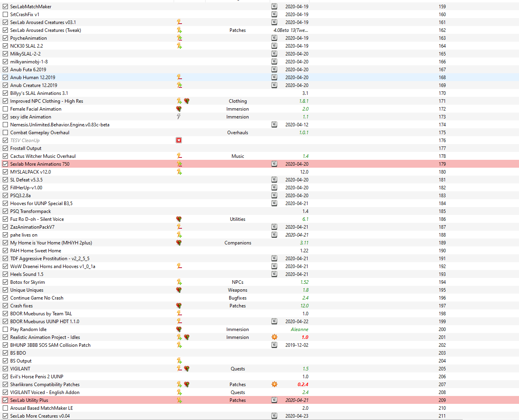Click the conflict flag on ZazAnimationPackV7
This screenshot has height=420, width=519.
click(x=179, y=227)
